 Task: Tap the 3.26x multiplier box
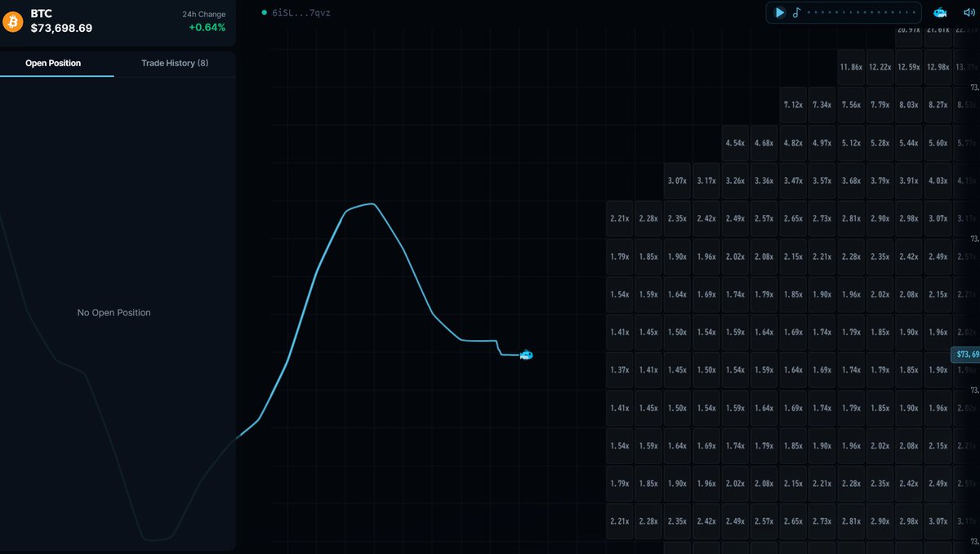735,181
